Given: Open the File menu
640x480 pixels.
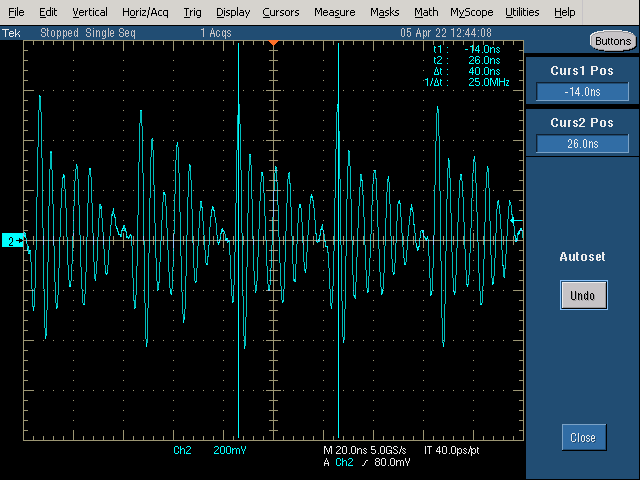Looking at the screenshot, I should (x=16, y=12).
